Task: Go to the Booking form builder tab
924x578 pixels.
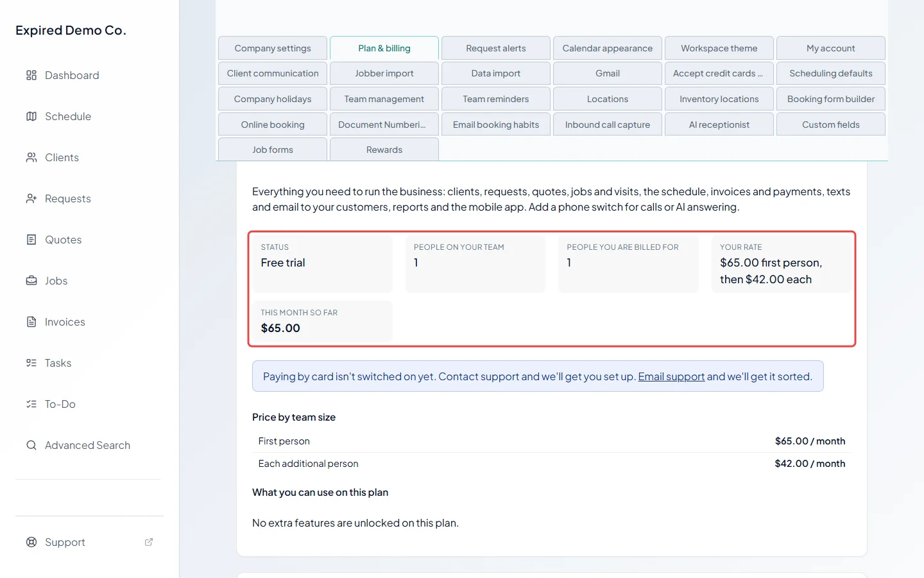Action: pos(831,99)
